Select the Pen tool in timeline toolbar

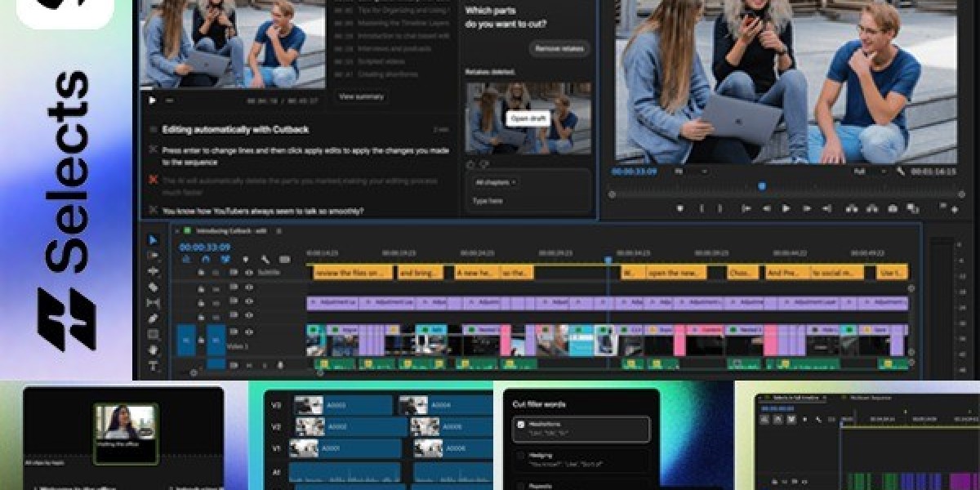[x=154, y=318]
